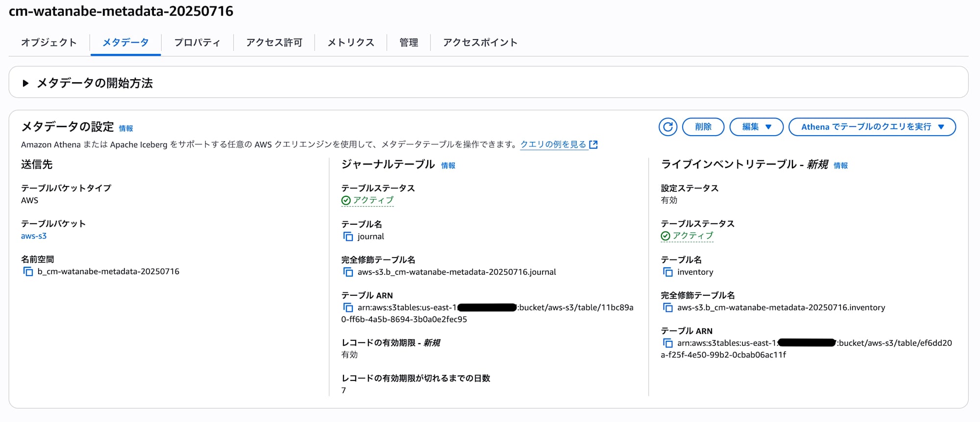Copy the inventory table ARN
Viewport: 980px width, 422px height.
tap(667, 343)
